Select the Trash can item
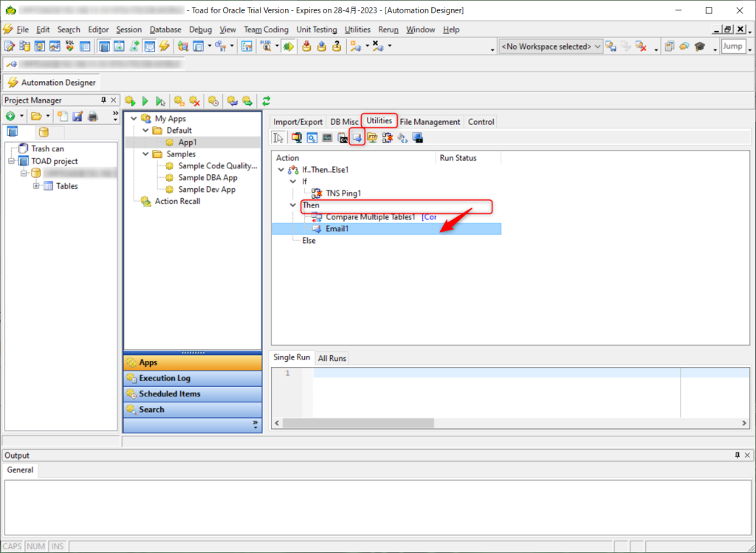This screenshot has height=553, width=756. coord(47,149)
